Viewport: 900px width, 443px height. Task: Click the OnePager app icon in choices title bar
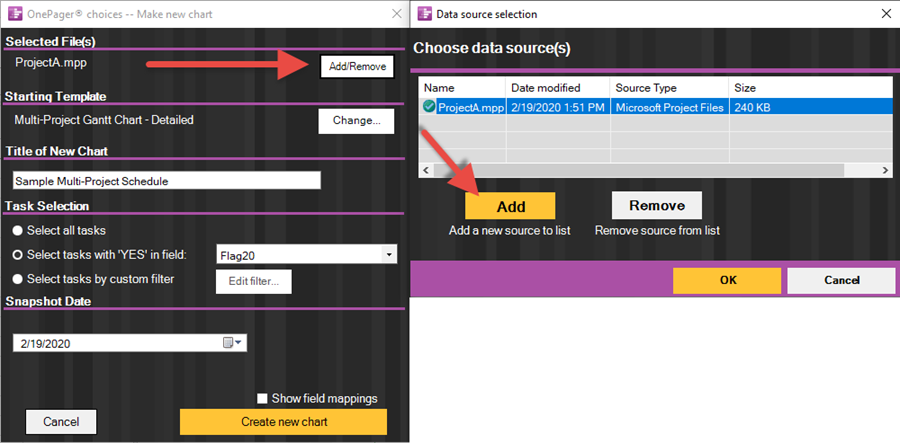point(14,14)
